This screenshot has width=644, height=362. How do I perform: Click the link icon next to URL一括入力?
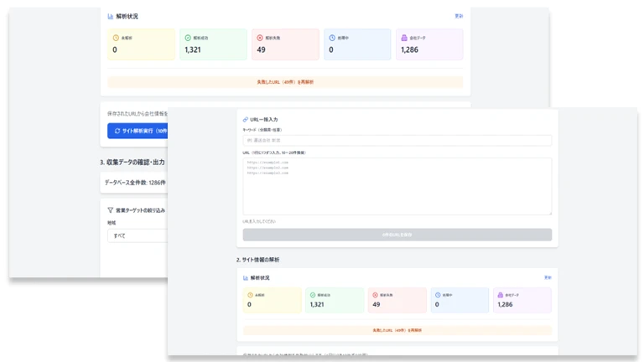tap(245, 120)
